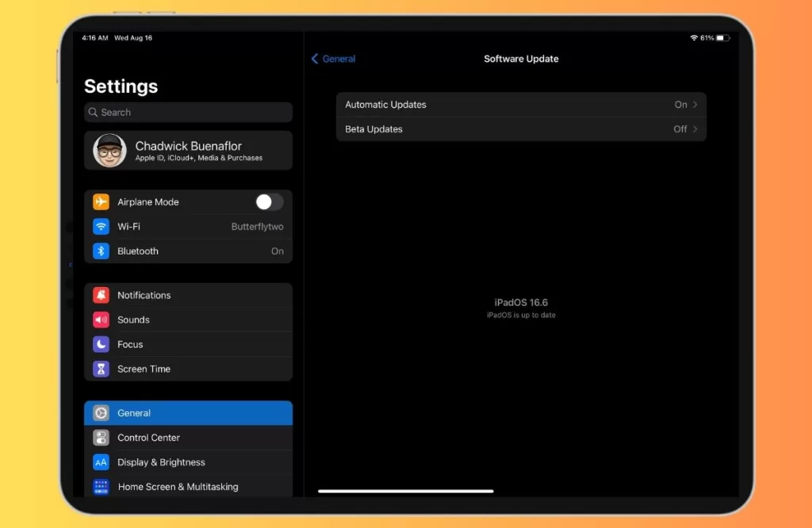Tap the Wi-Fi status bar icon
This screenshot has width=812, height=528.
click(694, 38)
